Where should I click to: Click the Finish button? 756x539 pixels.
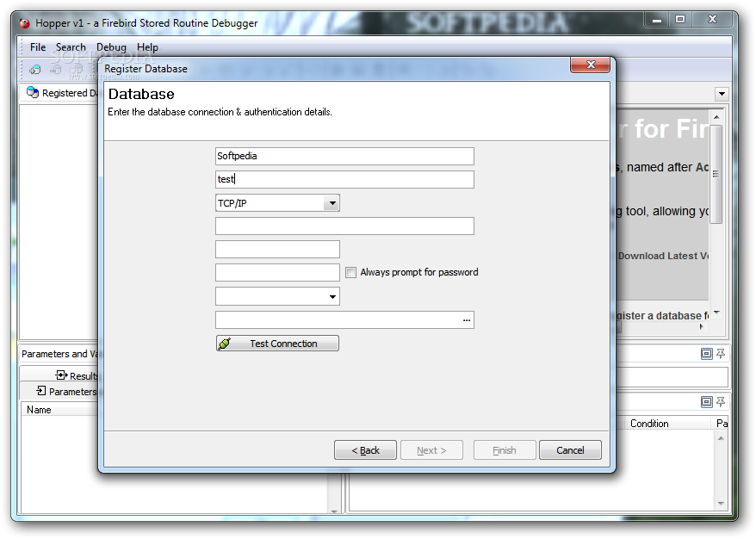click(x=505, y=449)
